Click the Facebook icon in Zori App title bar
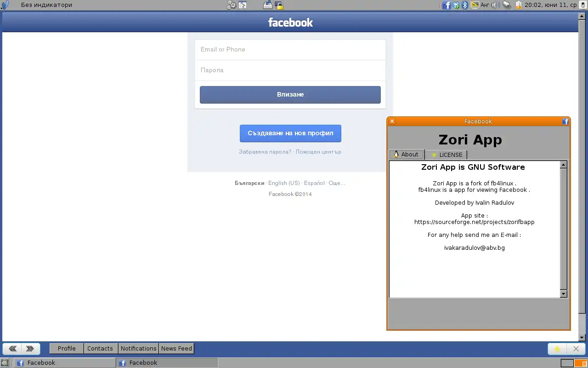The width and height of the screenshot is (588, 368). (x=565, y=121)
